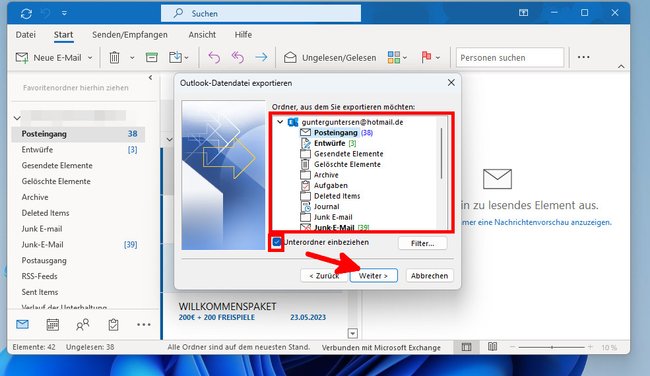Screen dimensions: 650x376
Task: Click the Reply arrow icon
Action: pyautogui.click(x=214, y=58)
